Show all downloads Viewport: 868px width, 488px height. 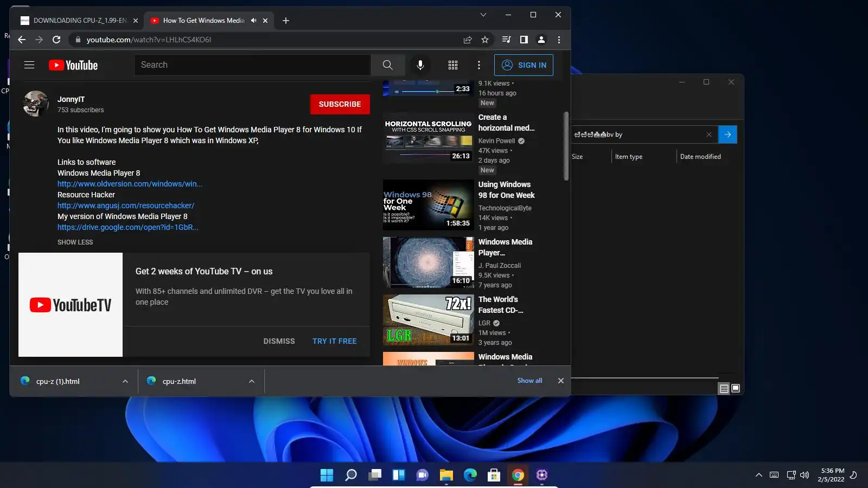tap(529, 381)
